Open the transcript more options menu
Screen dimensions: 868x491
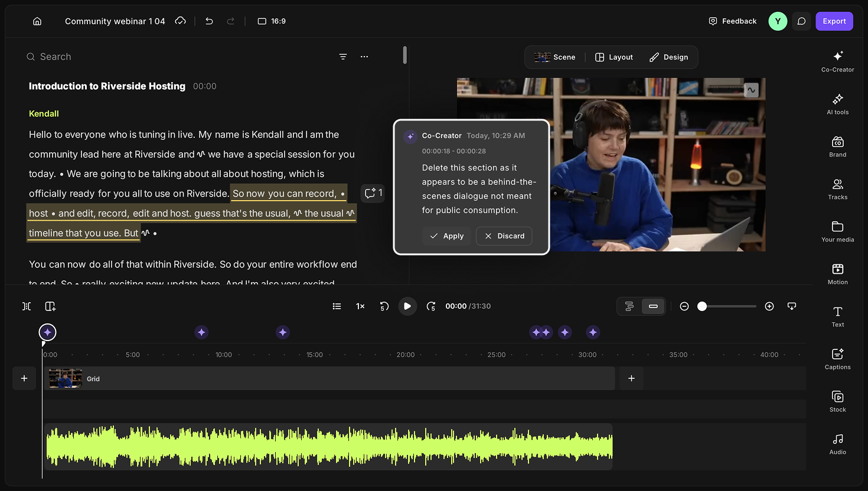[x=364, y=57]
